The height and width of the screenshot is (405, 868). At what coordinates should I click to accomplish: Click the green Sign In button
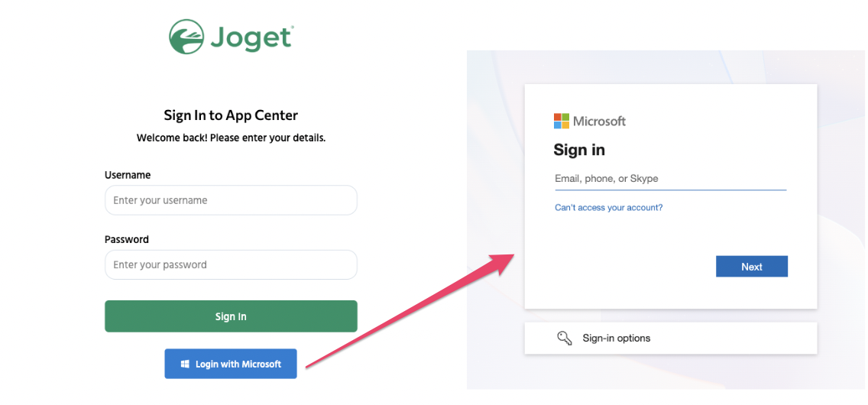231,316
